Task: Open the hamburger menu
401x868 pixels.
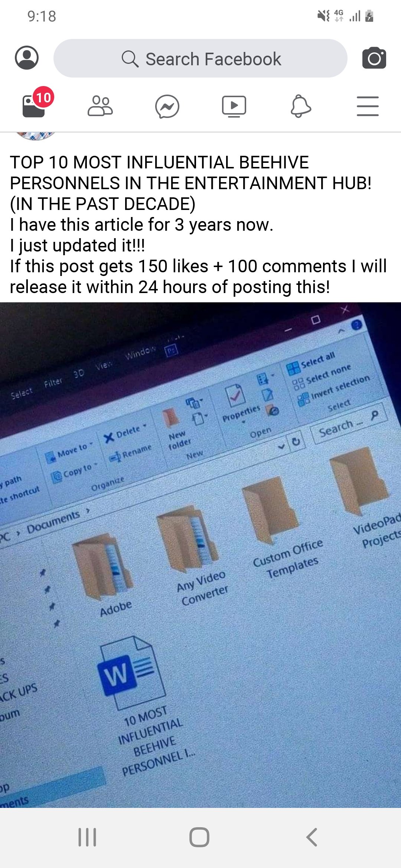Action: [368, 106]
